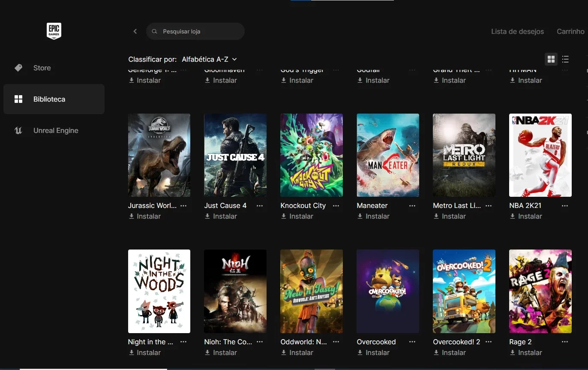This screenshot has height=370, width=588.
Task: Open the Alfabética A-Z sort dropdown
Action: [x=209, y=59]
